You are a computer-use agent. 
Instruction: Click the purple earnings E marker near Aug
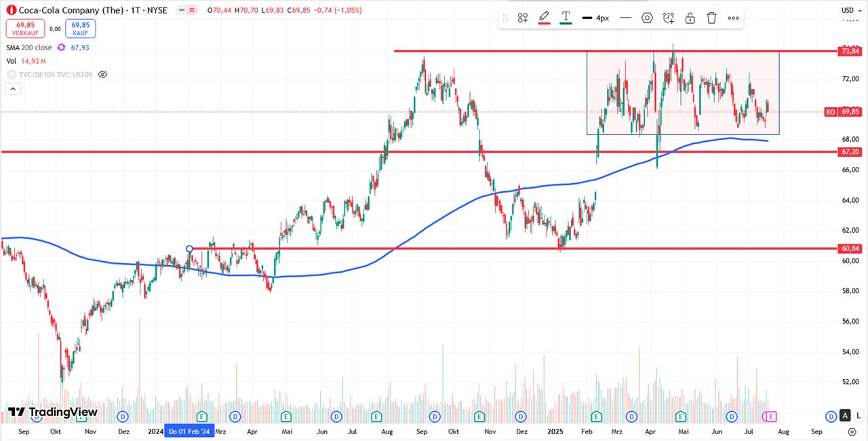pyautogui.click(x=770, y=416)
